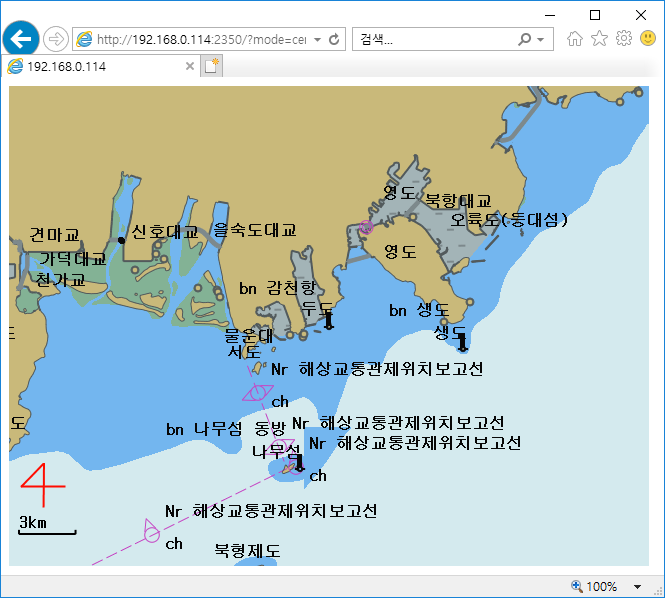
Task: Click the beacon symbol at 생도
Action: point(462,343)
